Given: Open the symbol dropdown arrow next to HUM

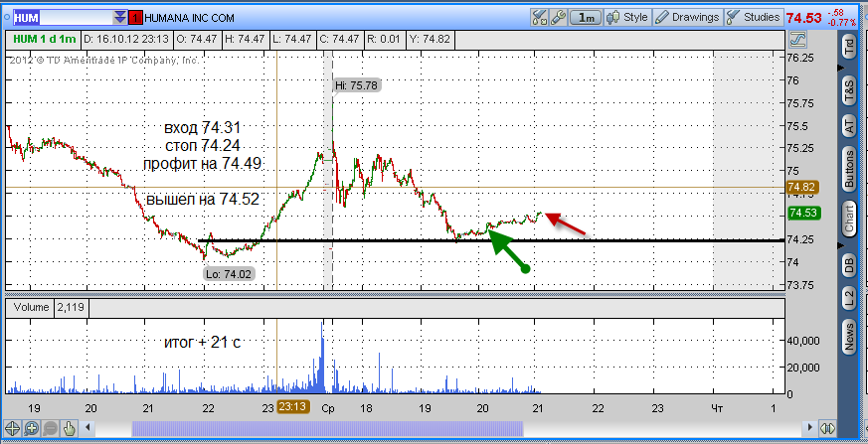Looking at the screenshot, I should tap(120, 18).
